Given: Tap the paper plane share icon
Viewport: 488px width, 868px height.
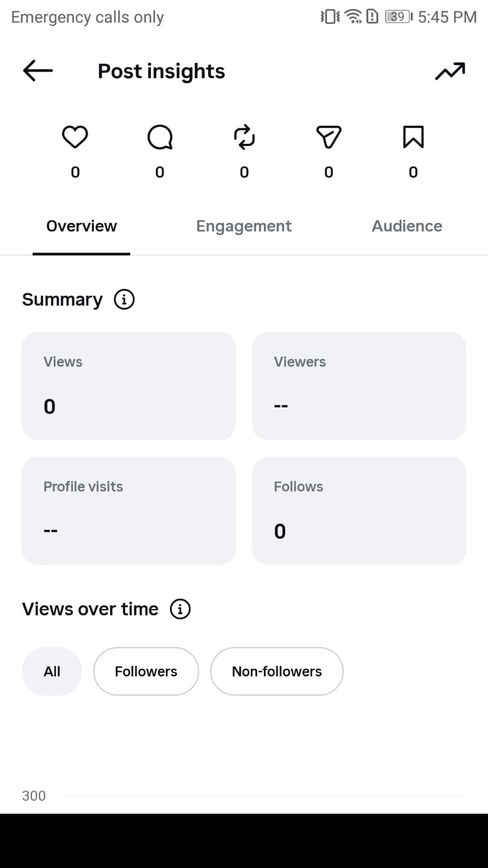Looking at the screenshot, I should coord(328,137).
